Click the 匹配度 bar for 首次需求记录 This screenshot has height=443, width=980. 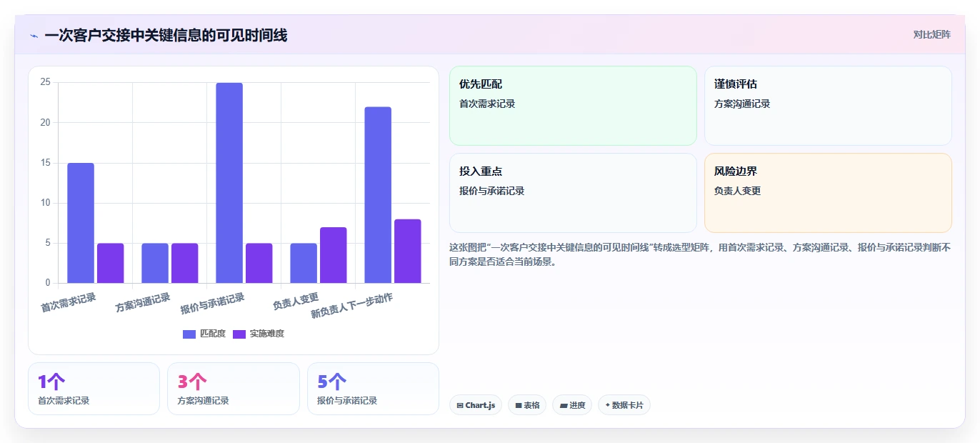tap(81, 223)
